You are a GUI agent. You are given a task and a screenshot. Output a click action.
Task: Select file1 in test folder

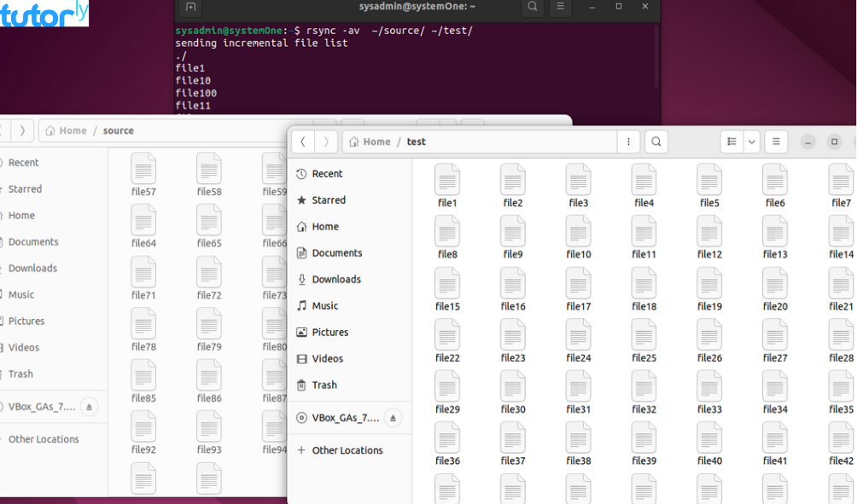pyautogui.click(x=447, y=186)
